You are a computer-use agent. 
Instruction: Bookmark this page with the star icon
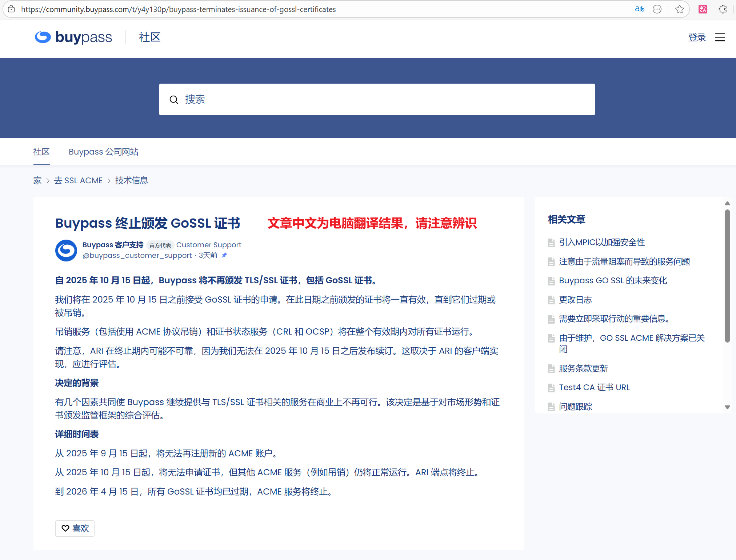coord(679,9)
